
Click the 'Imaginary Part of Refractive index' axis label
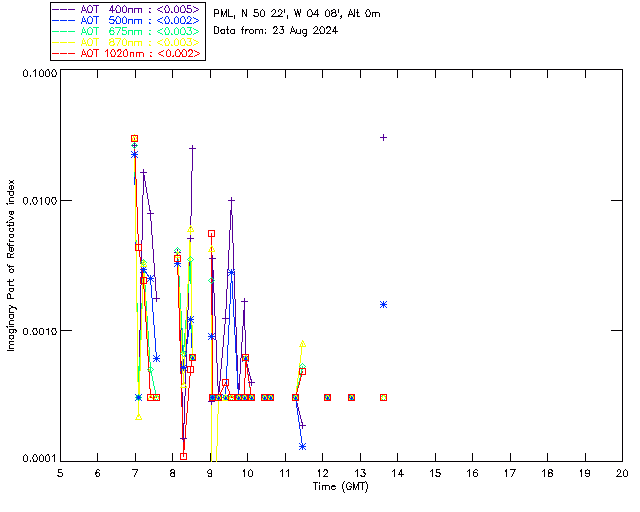tap(11, 265)
